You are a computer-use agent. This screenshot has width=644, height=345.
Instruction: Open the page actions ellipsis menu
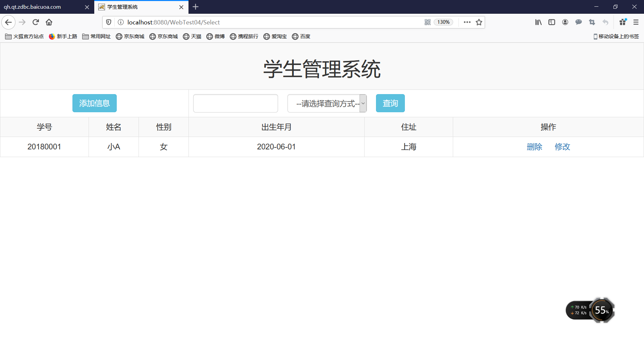point(467,22)
